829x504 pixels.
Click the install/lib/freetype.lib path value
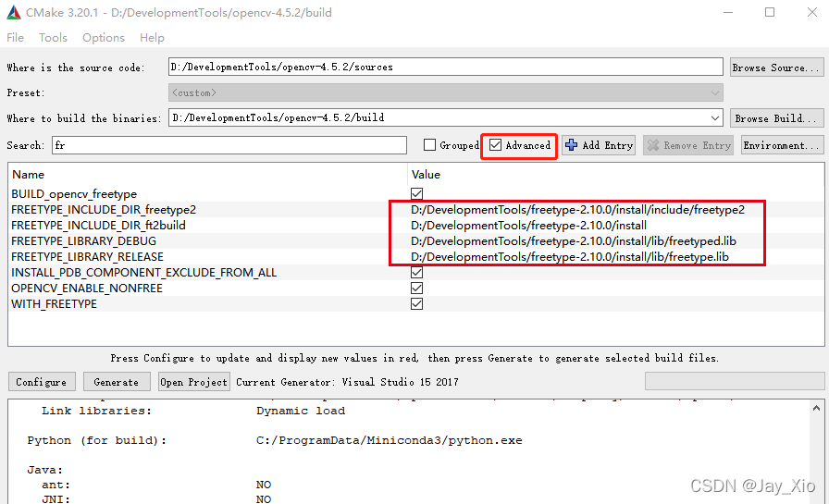(570, 257)
